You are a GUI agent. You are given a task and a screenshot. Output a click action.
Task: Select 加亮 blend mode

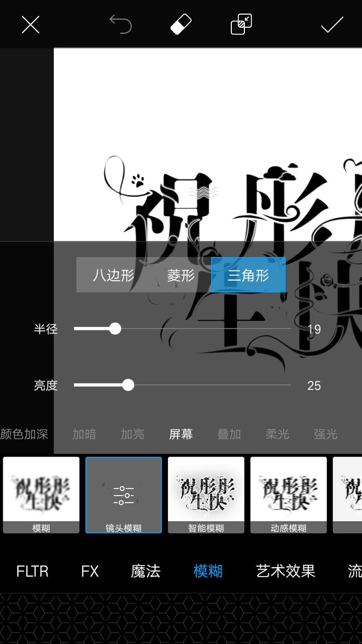(x=132, y=434)
